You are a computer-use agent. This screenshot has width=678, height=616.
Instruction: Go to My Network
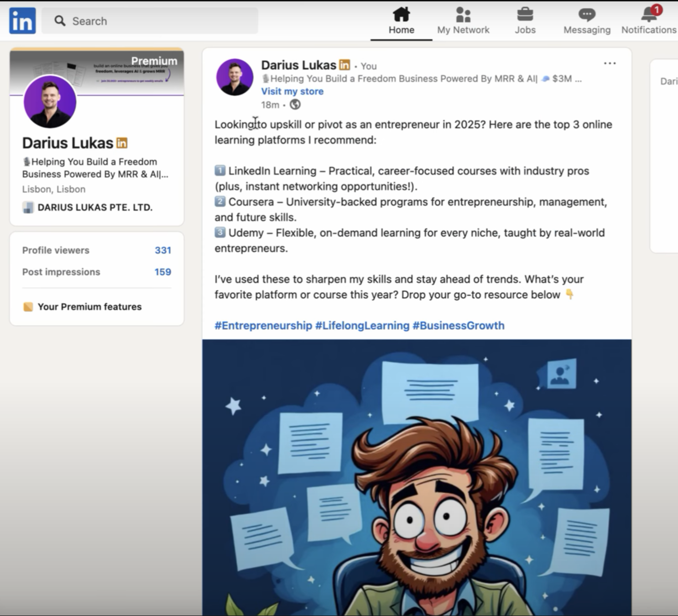point(463,21)
